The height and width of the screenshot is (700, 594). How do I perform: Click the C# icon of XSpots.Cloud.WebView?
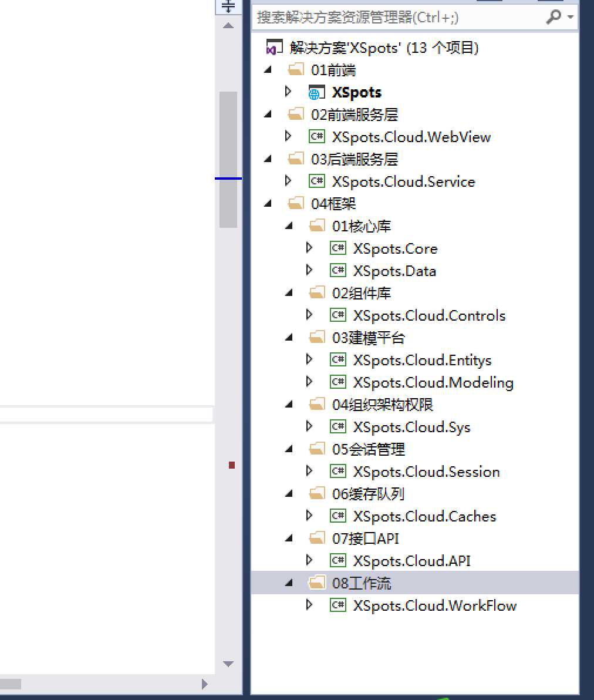317,137
